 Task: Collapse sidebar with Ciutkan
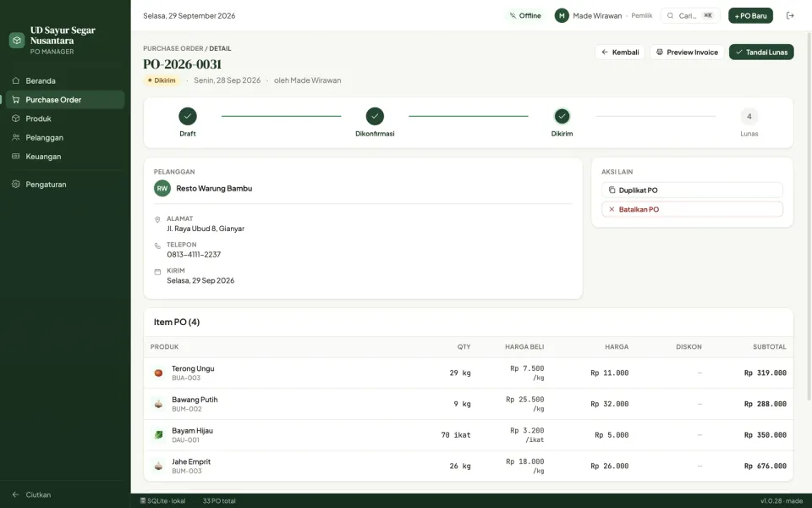65,494
